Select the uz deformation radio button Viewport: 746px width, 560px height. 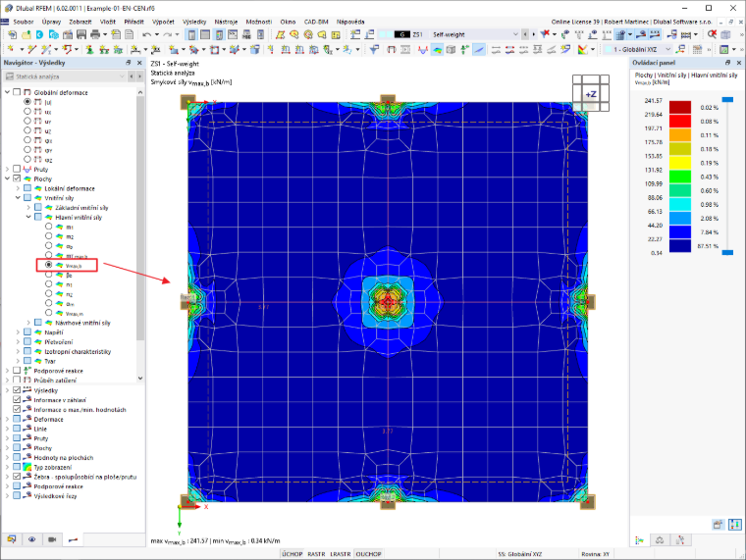pyautogui.click(x=27, y=130)
